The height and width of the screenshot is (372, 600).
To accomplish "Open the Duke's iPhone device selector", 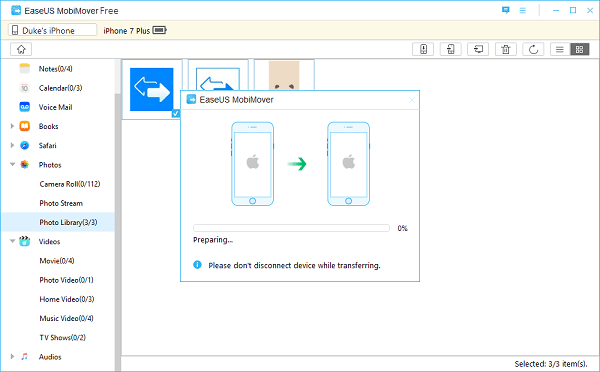I will [x=52, y=30].
